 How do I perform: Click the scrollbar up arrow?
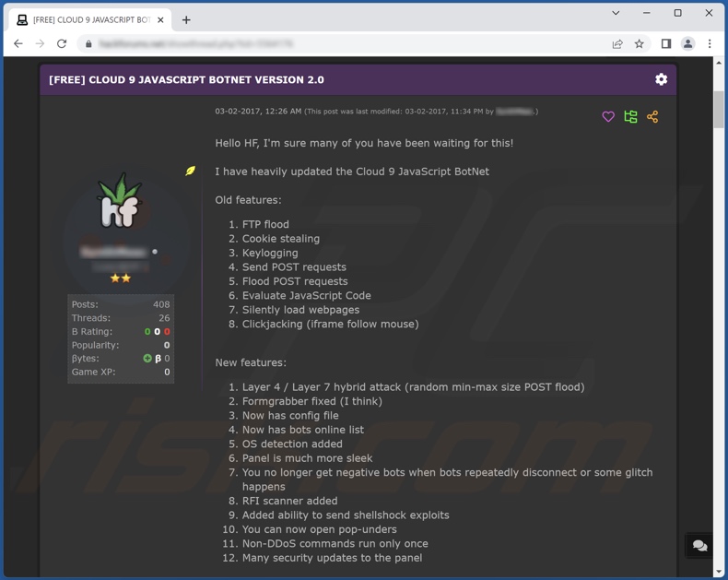click(x=719, y=63)
